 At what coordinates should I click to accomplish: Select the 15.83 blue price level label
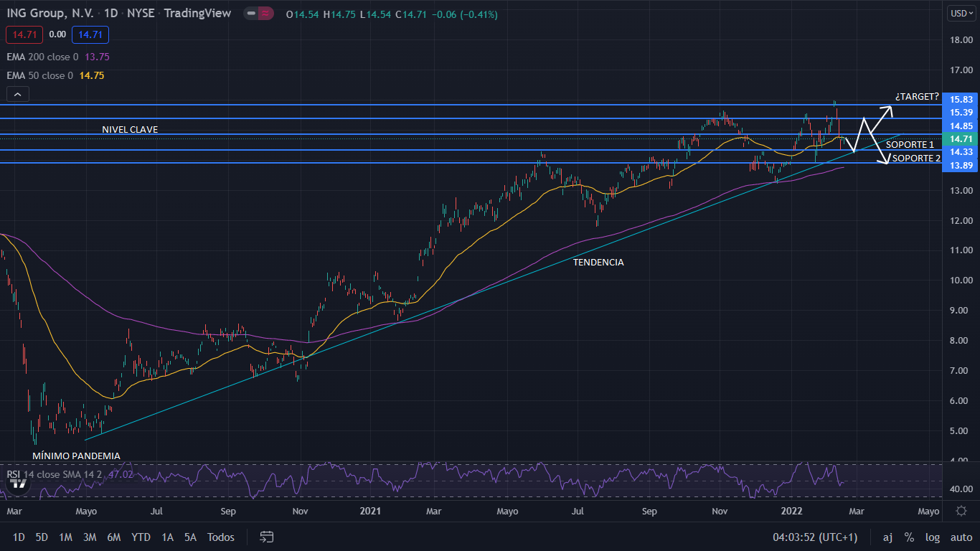961,100
